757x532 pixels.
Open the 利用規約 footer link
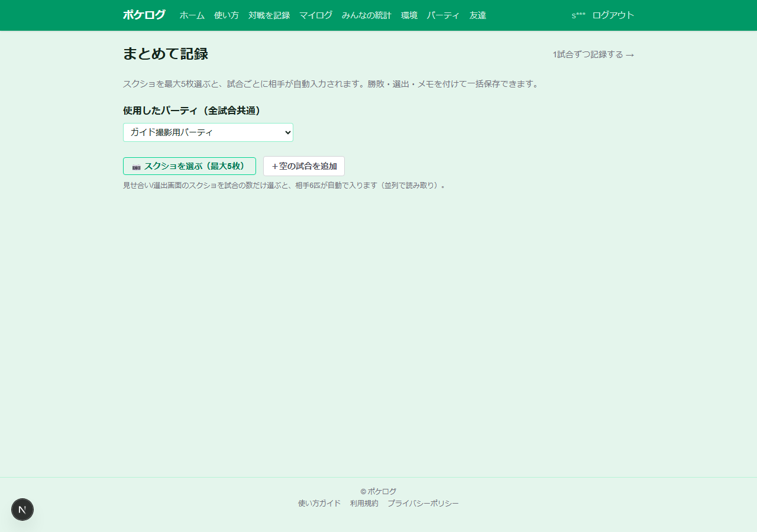[364, 504]
